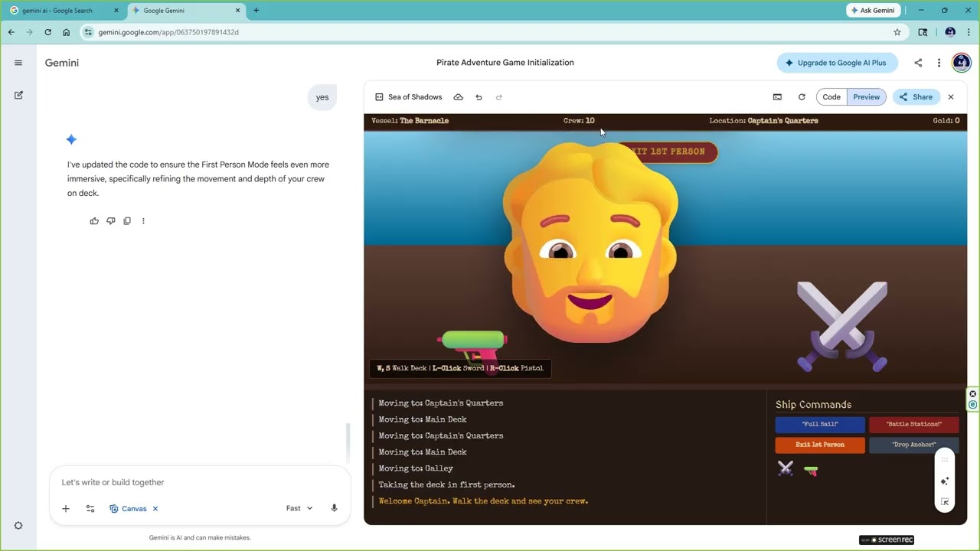Open the settings gear in the Gemini sidebar
The width and height of the screenshot is (980, 551).
18,526
